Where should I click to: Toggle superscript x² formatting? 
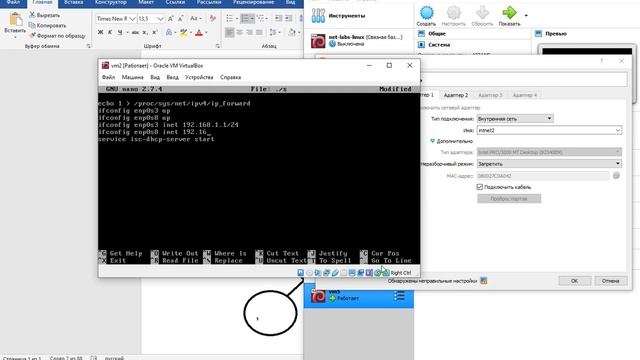click(155, 32)
